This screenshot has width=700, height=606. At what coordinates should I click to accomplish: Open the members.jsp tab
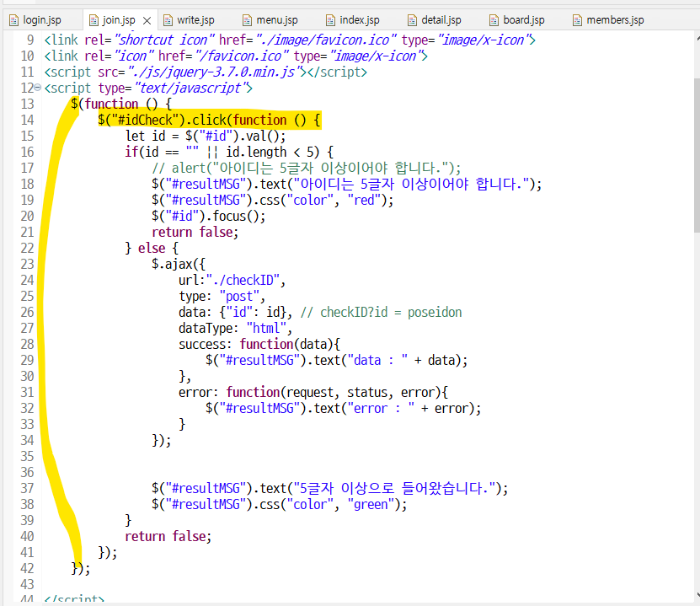pos(615,20)
